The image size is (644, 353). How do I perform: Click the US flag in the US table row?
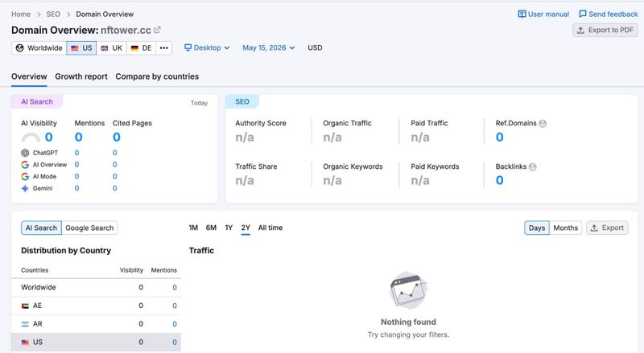pos(25,342)
